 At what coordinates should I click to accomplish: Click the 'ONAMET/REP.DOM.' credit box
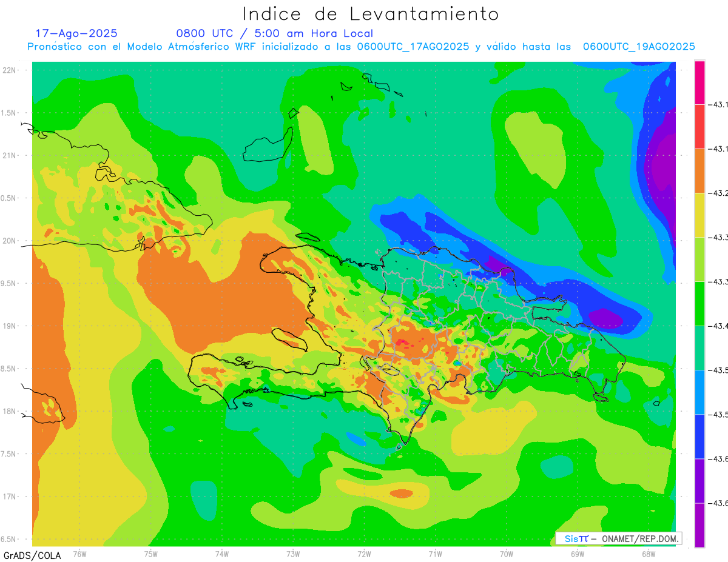coord(618,538)
